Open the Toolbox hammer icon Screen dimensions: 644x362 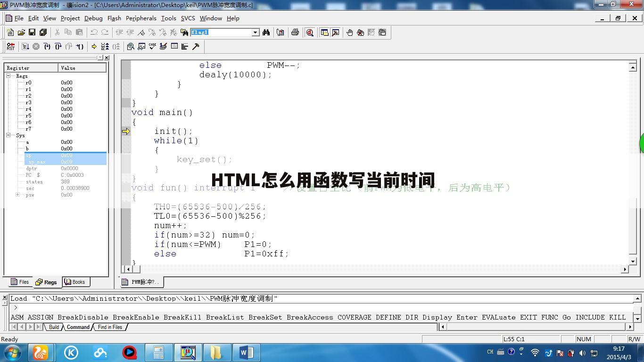click(196, 46)
